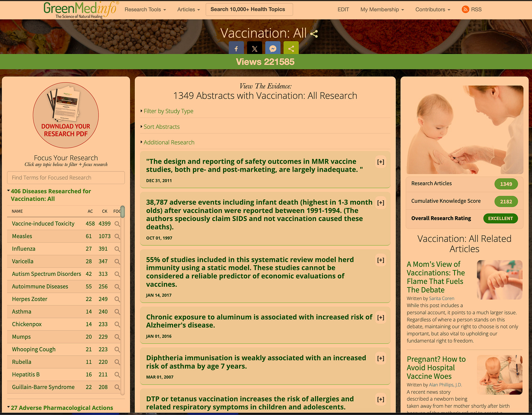The image size is (532, 415).
Task: Click magnifier icon in Influenza row
Action: coord(117,249)
